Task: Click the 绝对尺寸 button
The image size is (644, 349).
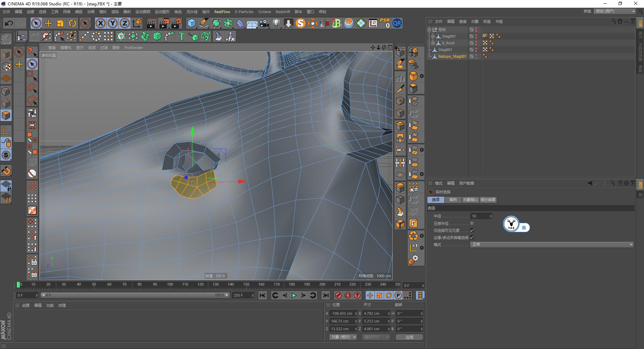Action: (x=376, y=337)
